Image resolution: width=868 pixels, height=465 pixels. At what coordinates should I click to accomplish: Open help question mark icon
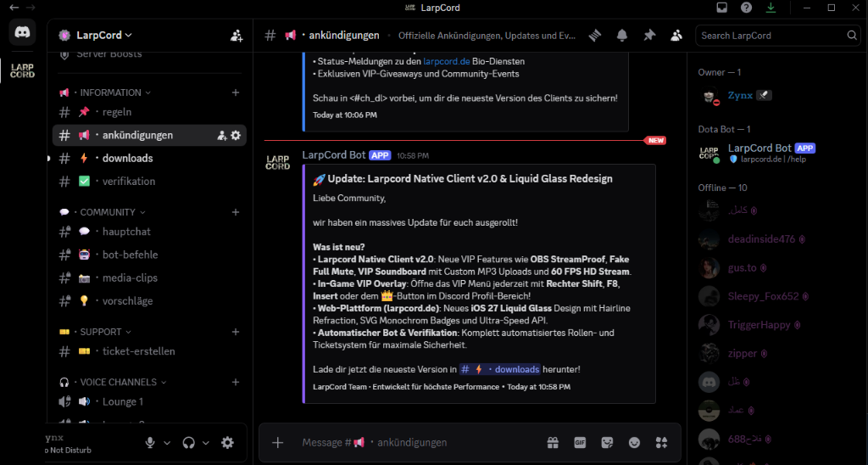point(746,8)
